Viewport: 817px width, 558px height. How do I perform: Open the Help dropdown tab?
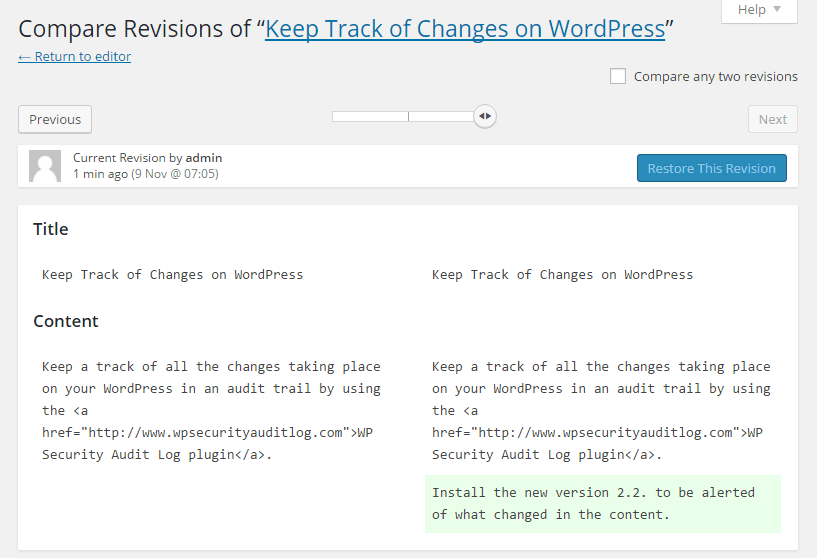[x=759, y=10]
